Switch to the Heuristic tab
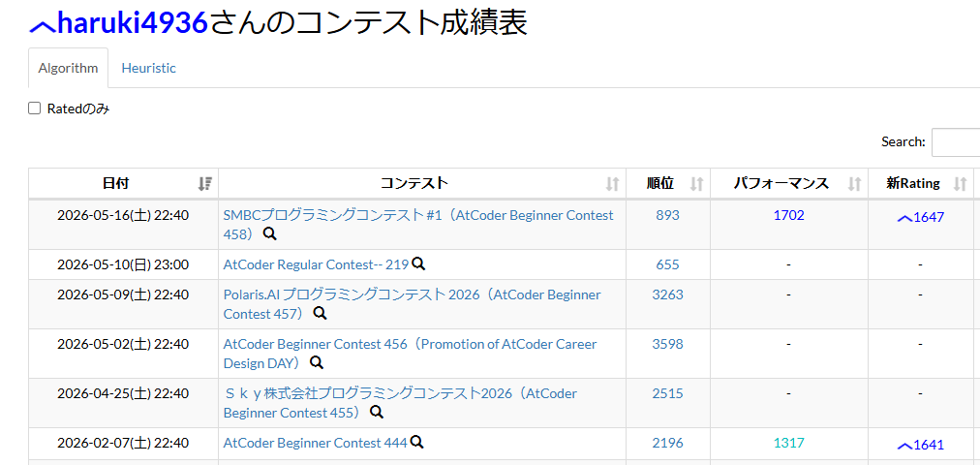The width and height of the screenshot is (980, 465). coord(149,68)
